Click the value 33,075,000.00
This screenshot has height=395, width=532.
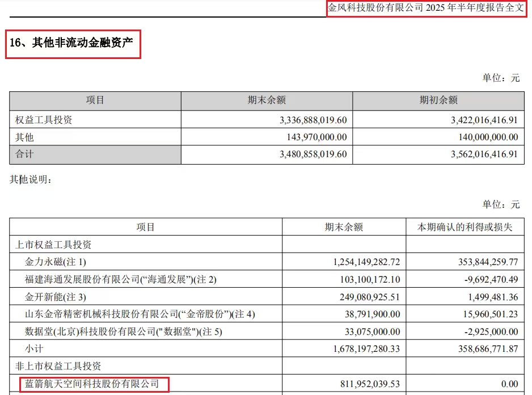click(x=372, y=331)
